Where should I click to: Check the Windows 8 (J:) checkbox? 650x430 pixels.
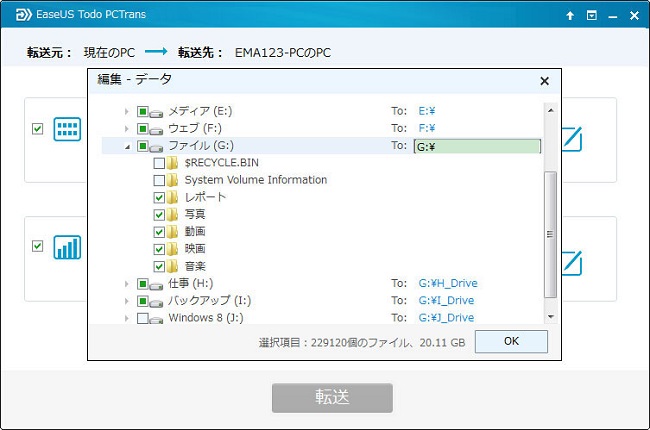(x=143, y=318)
